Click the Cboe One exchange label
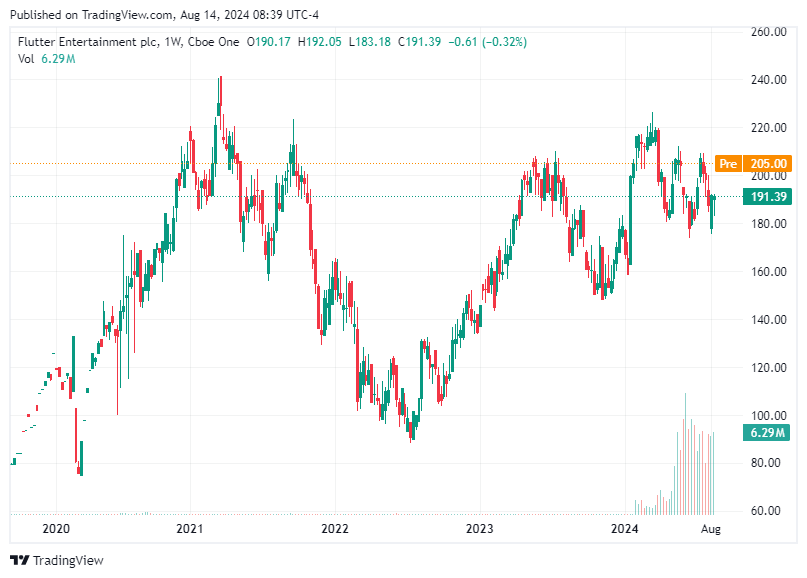Screen dimensions: 807x578 click(213, 42)
